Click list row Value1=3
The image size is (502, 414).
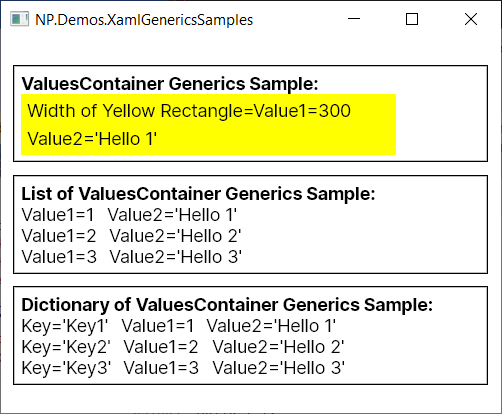[x=132, y=257]
